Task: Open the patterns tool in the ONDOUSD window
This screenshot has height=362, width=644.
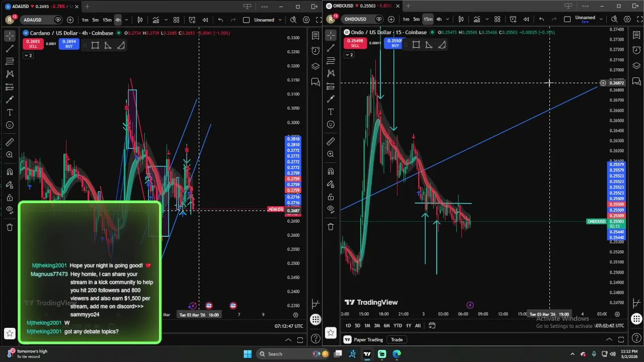Action: [x=331, y=73]
